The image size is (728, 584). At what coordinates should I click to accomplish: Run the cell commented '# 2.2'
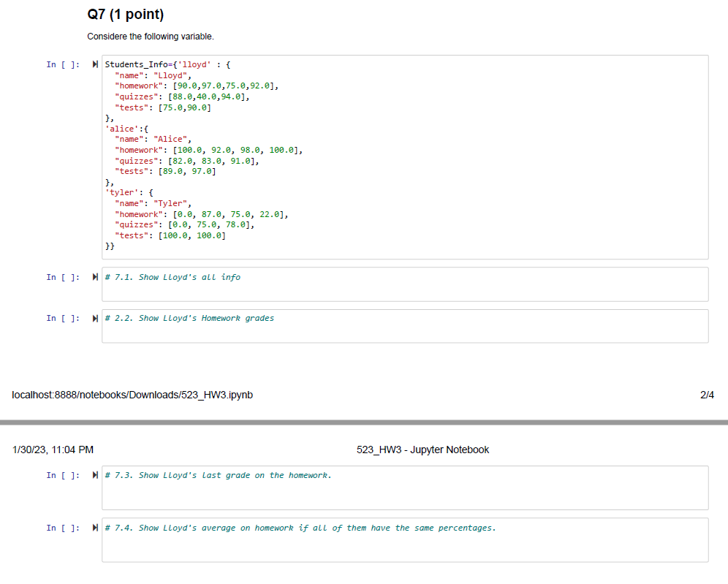point(94,319)
